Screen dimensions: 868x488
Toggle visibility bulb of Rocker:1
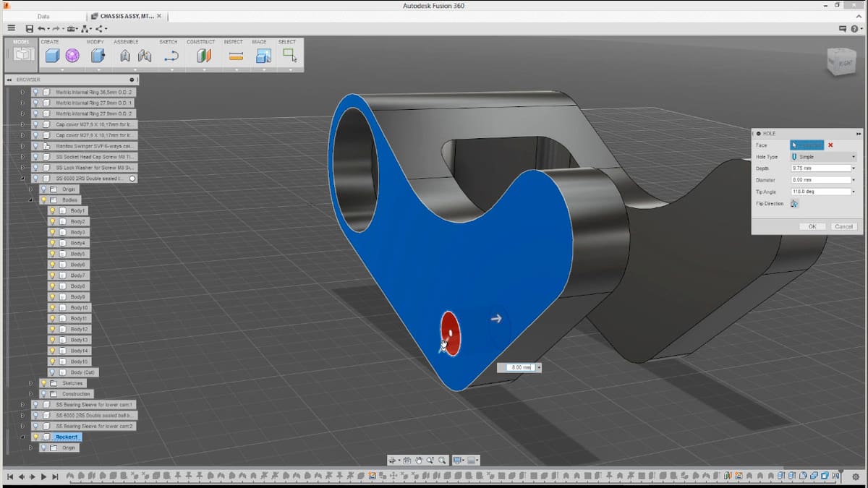pos(35,437)
